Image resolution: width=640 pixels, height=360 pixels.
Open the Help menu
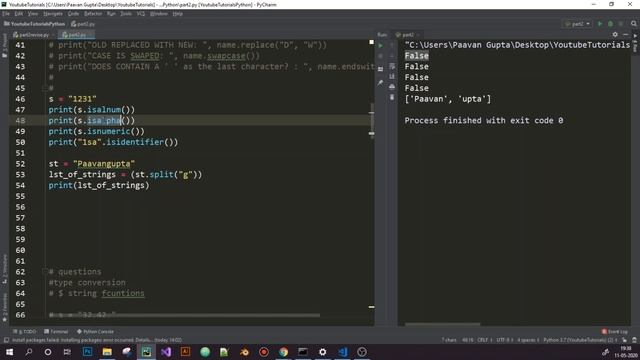click(x=178, y=13)
